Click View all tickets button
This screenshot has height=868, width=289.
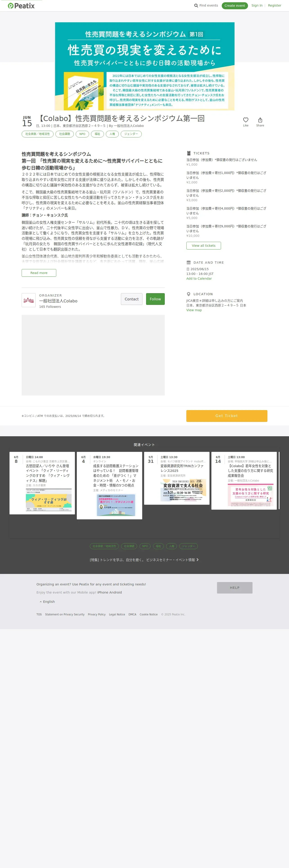pyautogui.click(x=203, y=246)
